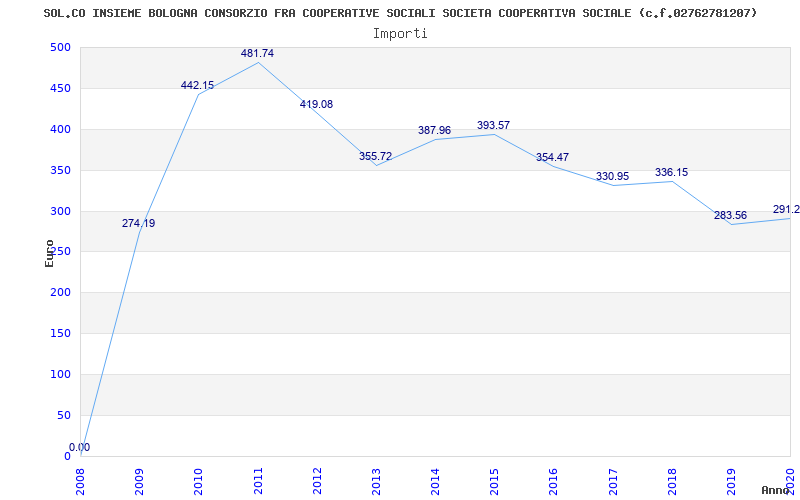Click the 442.15 data label

point(197,86)
